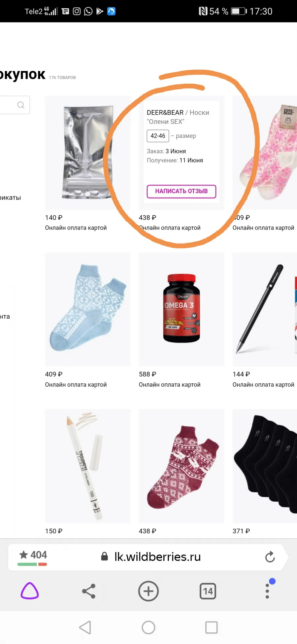Open the Omega 3 bottle product
This screenshot has width=297, height=644.
pos(181,309)
